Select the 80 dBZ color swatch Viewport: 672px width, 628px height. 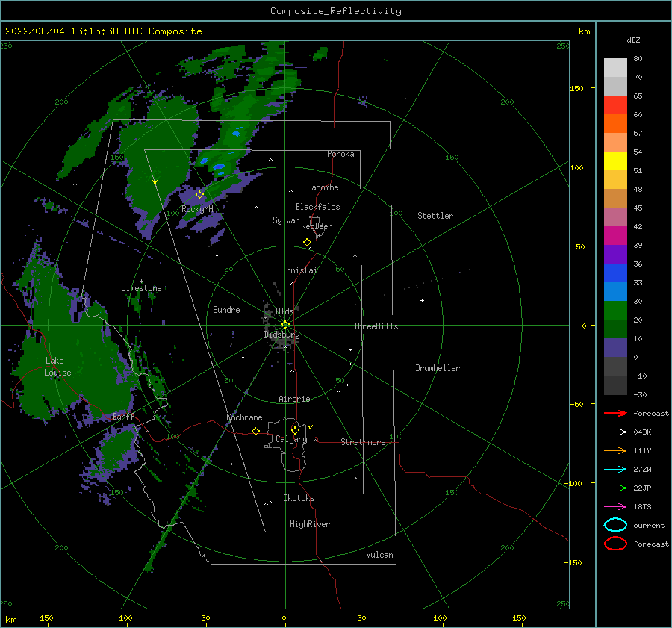615,67
